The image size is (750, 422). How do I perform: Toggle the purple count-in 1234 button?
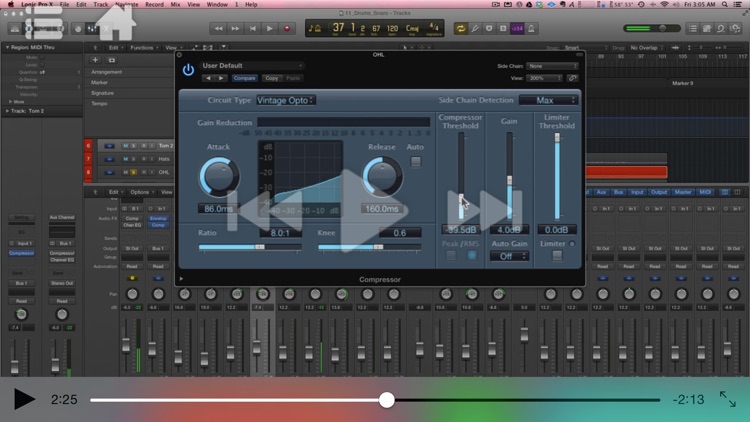pos(517,29)
